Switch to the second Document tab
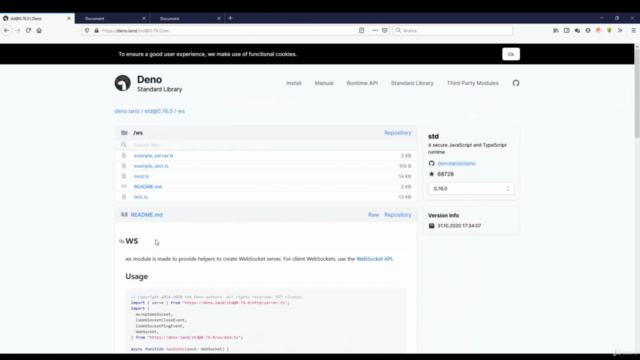 [186, 18]
